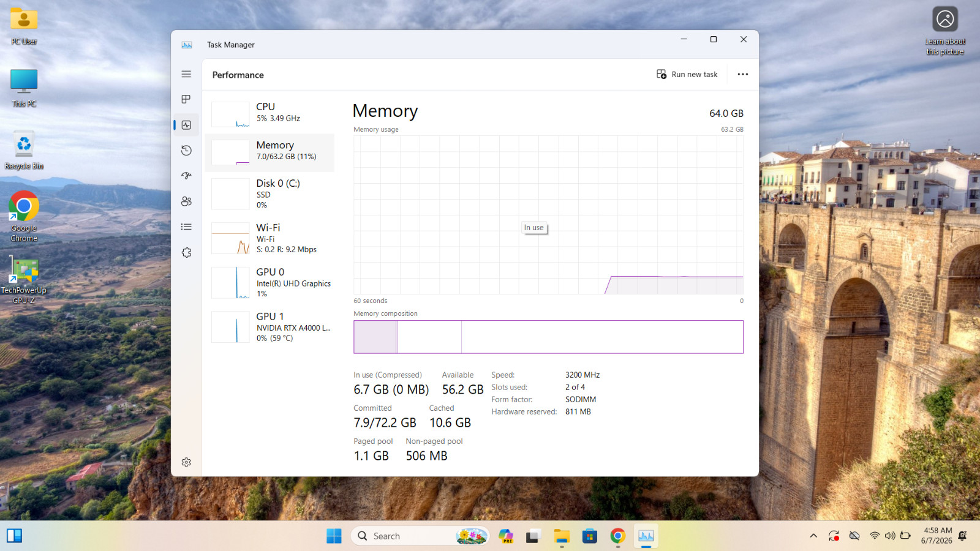Open Task View in taskbar

533,536
